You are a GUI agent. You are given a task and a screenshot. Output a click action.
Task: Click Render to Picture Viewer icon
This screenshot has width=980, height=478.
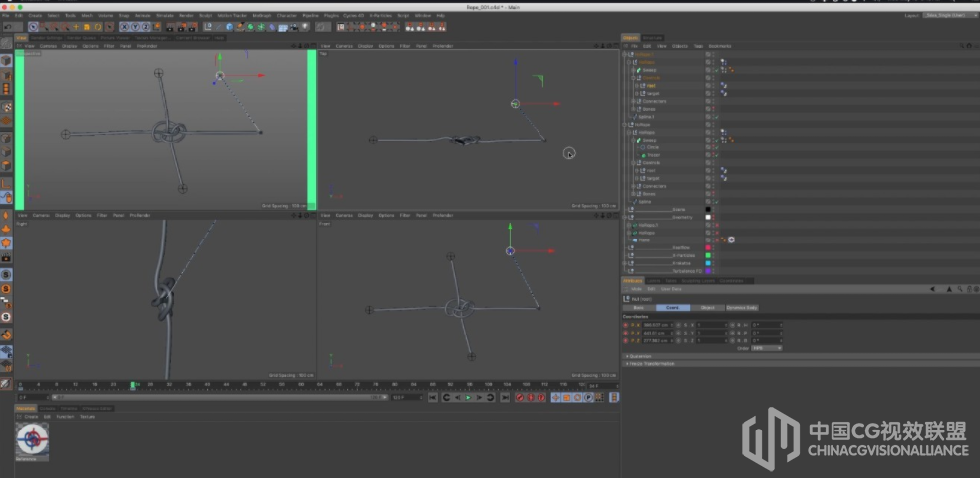[181, 27]
